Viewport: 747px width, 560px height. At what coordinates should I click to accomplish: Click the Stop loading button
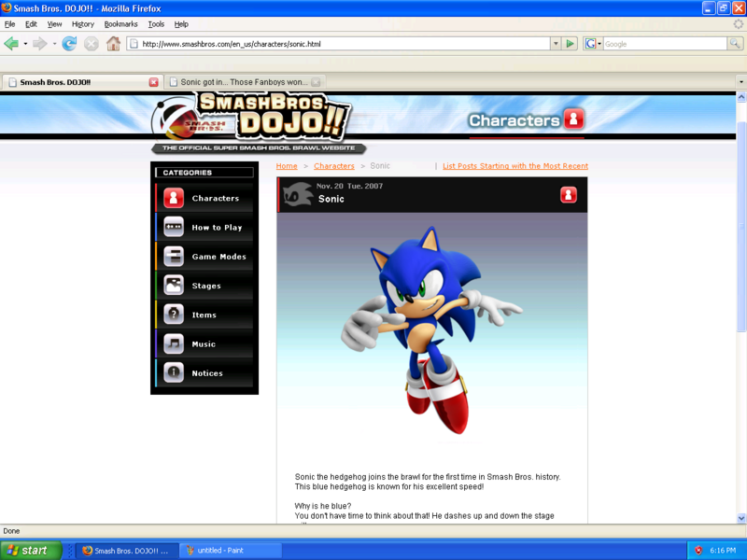tap(92, 44)
